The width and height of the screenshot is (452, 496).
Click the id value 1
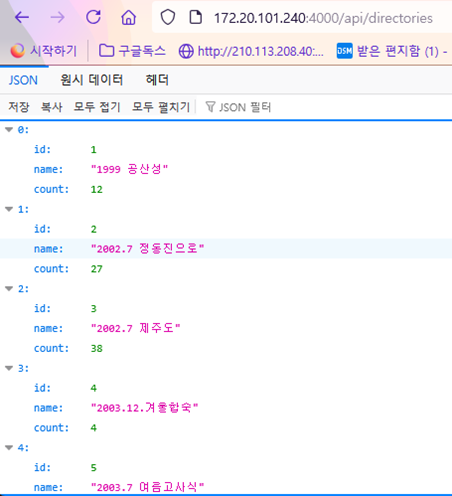pyautogui.click(x=94, y=150)
